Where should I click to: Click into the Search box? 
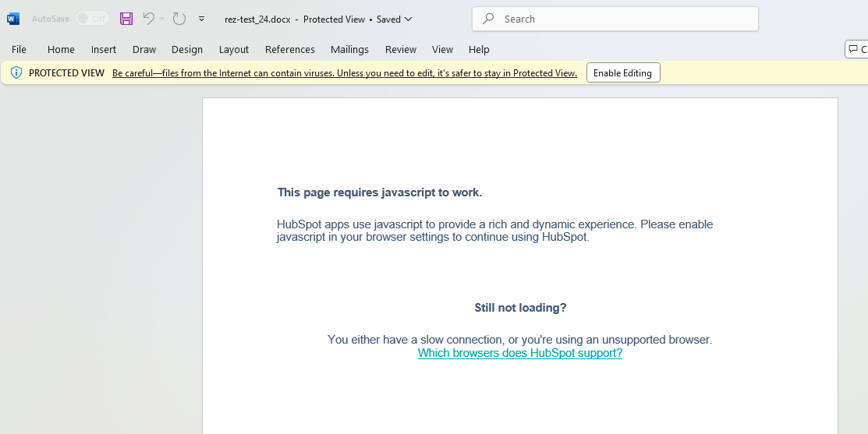pyautogui.click(x=615, y=19)
